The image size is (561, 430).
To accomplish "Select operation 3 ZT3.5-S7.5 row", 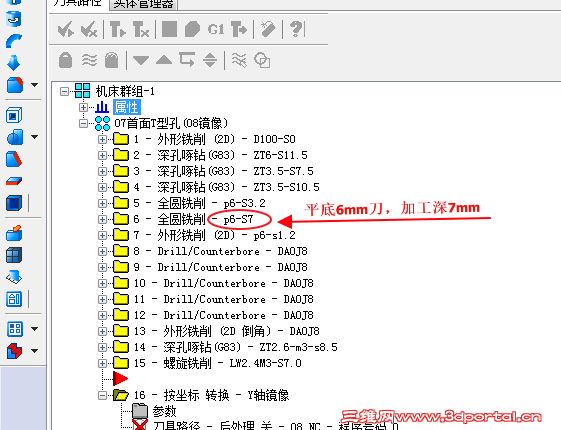I will pos(223,171).
